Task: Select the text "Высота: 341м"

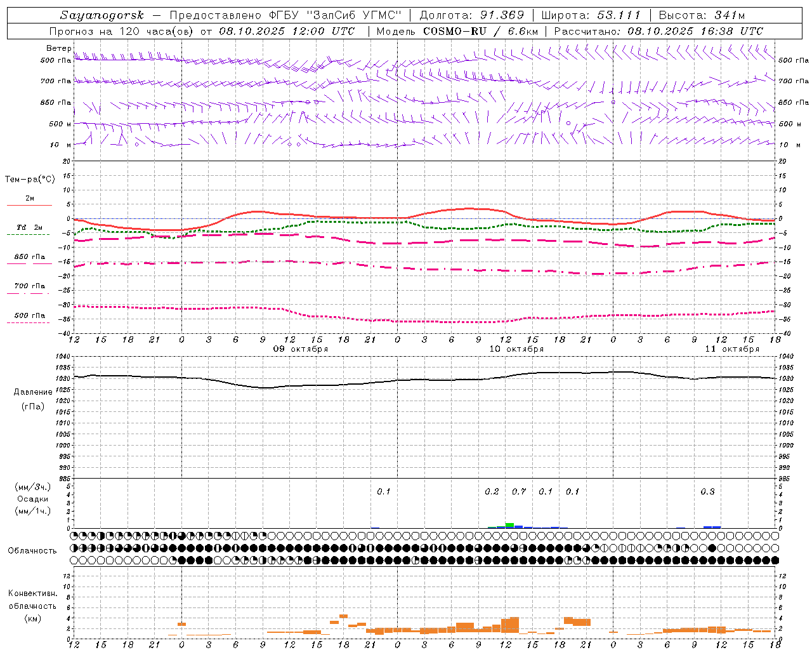Action: point(702,15)
